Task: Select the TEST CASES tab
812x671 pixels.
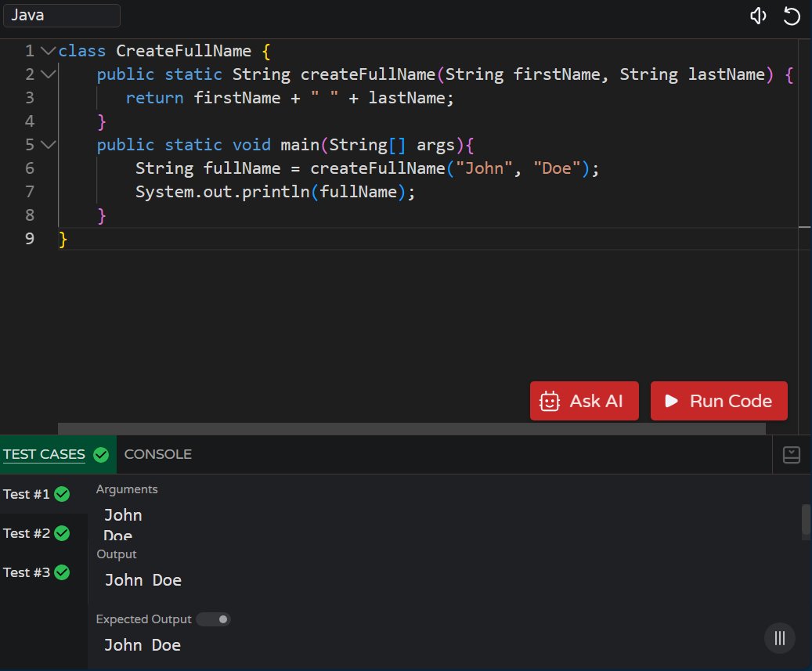Action: point(44,454)
